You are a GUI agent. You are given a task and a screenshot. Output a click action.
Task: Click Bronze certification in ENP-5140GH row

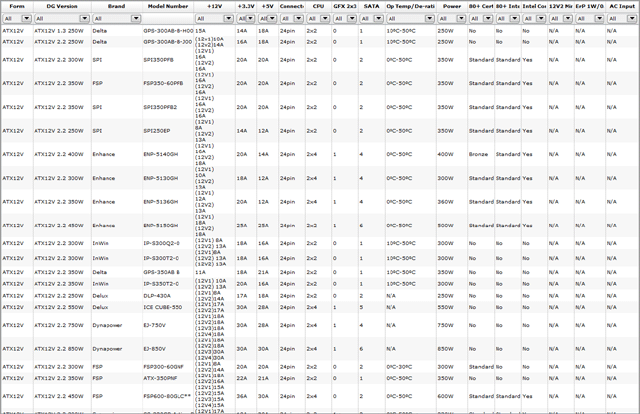point(478,154)
